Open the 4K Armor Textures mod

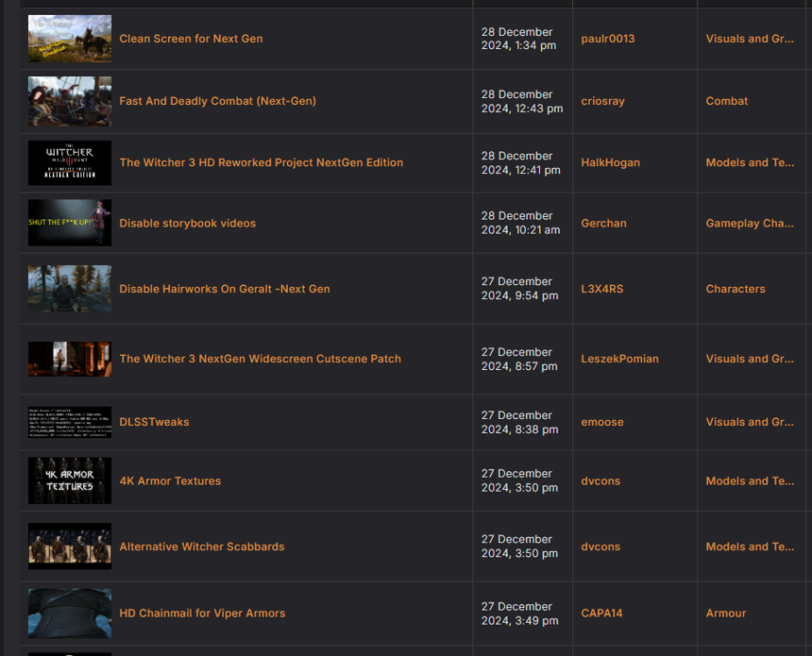pyautogui.click(x=170, y=480)
